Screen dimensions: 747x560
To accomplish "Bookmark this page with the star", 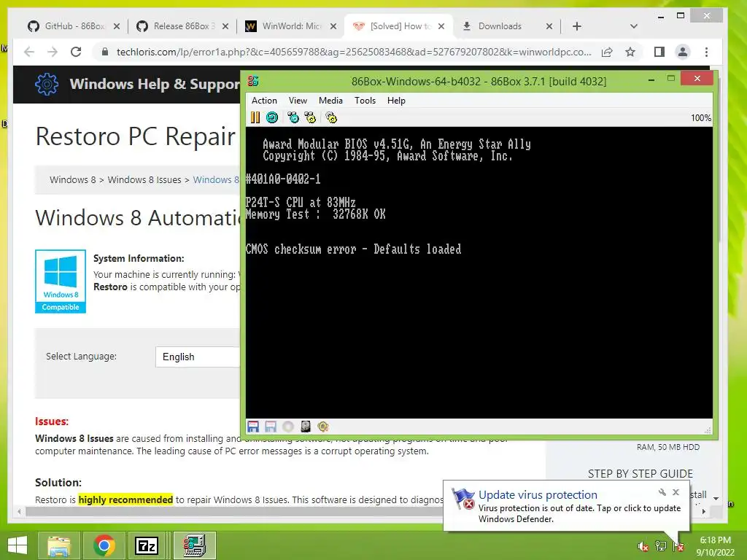I will click(x=630, y=52).
